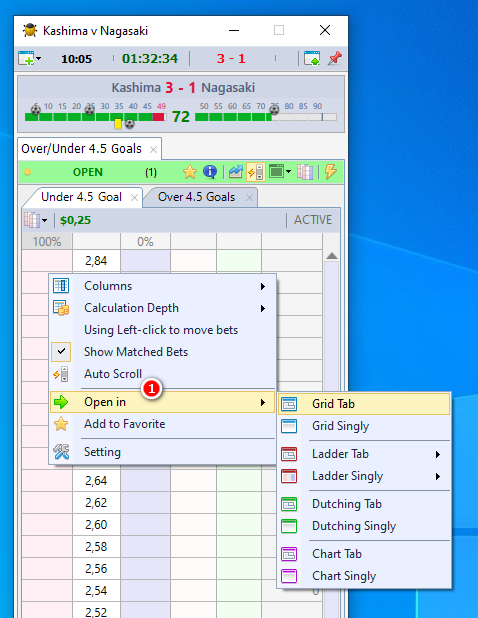This screenshot has height=618, width=478.
Task: Click the 0% column header
Action: pyautogui.click(x=145, y=241)
